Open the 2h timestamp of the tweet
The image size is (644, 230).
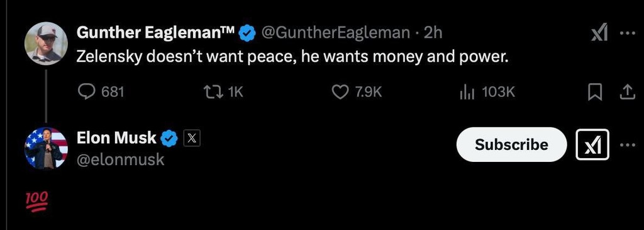[433, 33]
